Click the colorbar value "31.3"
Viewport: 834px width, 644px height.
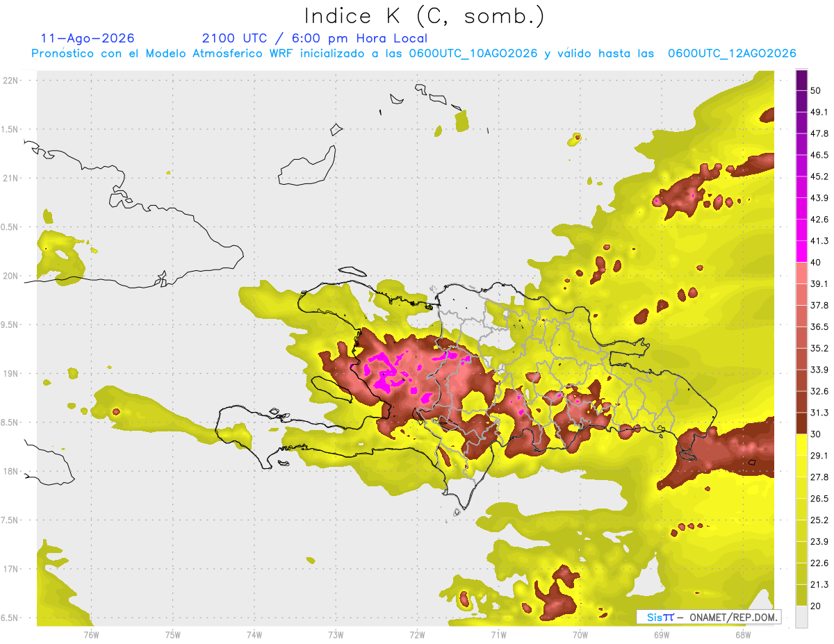(819, 413)
